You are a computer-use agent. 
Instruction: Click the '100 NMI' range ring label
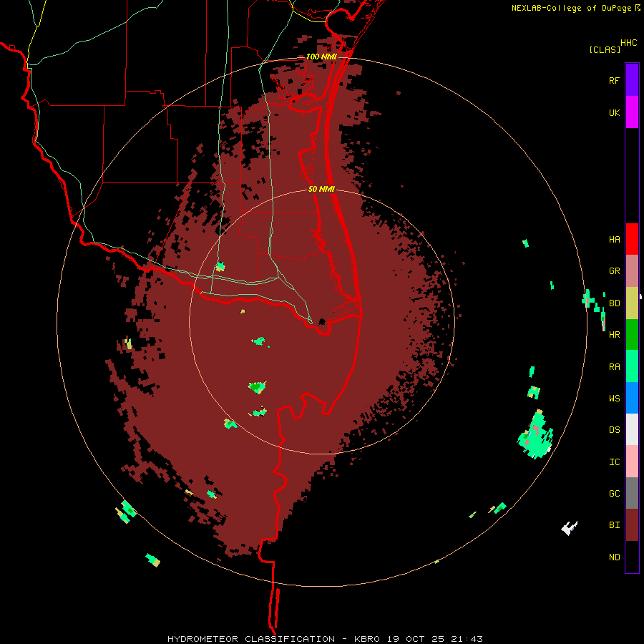[321, 57]
